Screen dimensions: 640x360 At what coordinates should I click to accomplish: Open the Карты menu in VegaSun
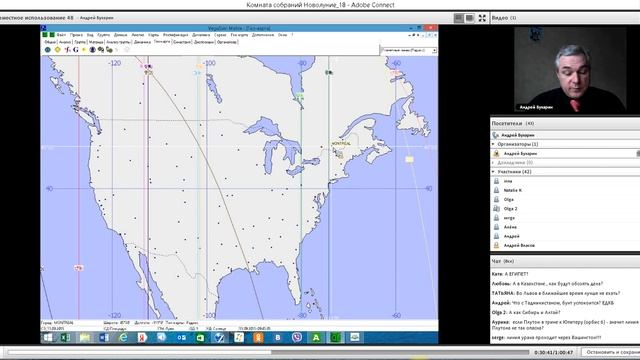(153, 35)
